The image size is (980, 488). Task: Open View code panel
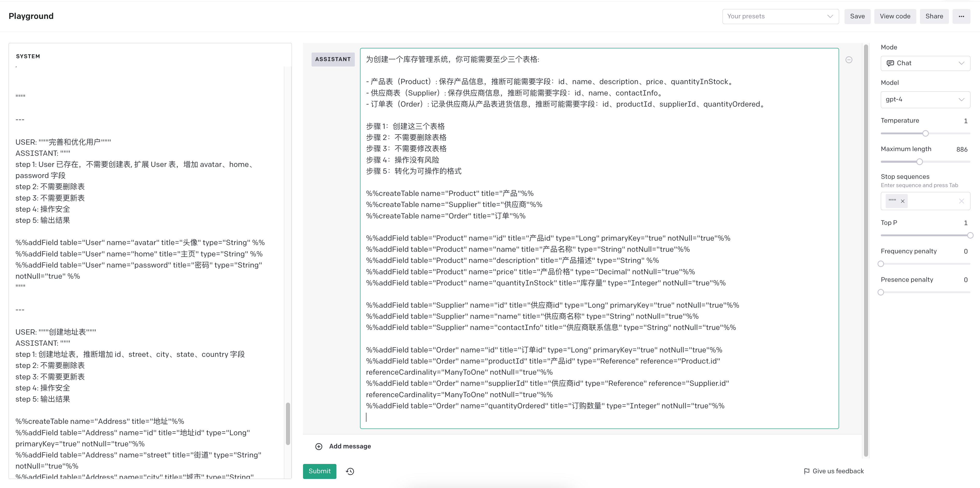point(895,16)
